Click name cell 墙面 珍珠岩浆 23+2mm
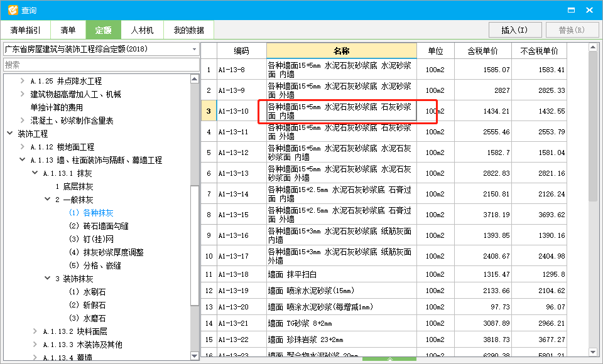The width and height of the screenshot is (603, 364). tap(342, 340)
